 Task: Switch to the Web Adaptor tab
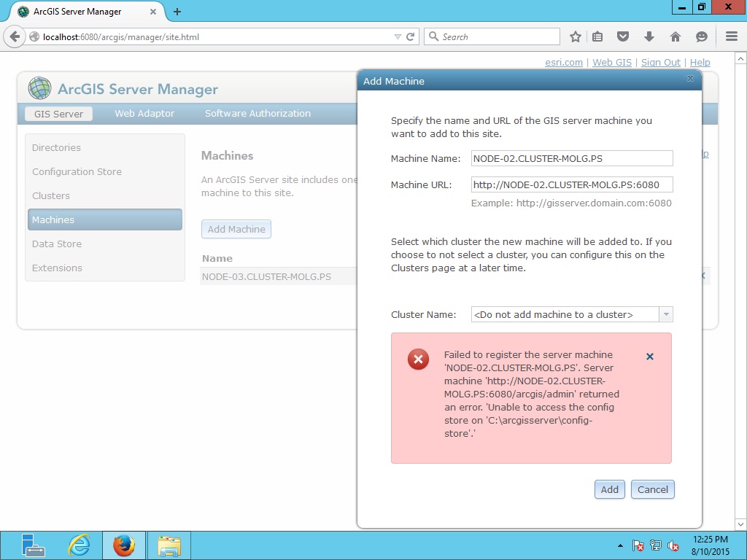pyautogui.click(x=144, y=113)
